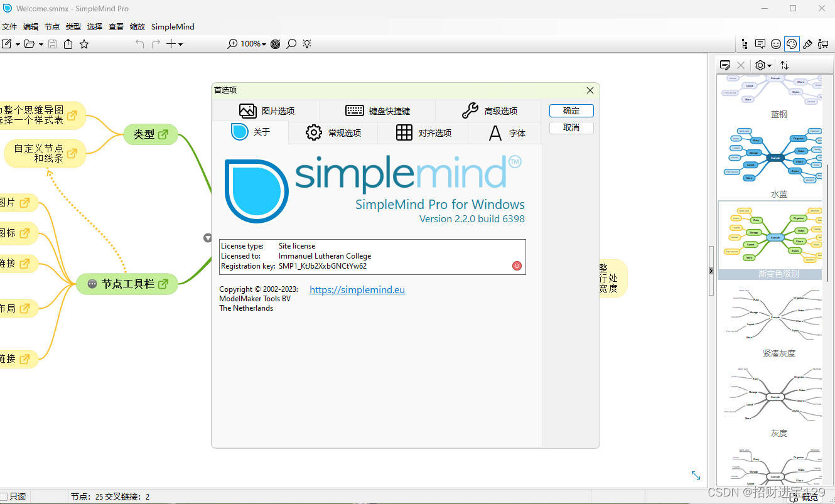Click the red power icon beside registration key
Image resolution: width=835 pixels, height=504 pixels.
coord(517,265)
